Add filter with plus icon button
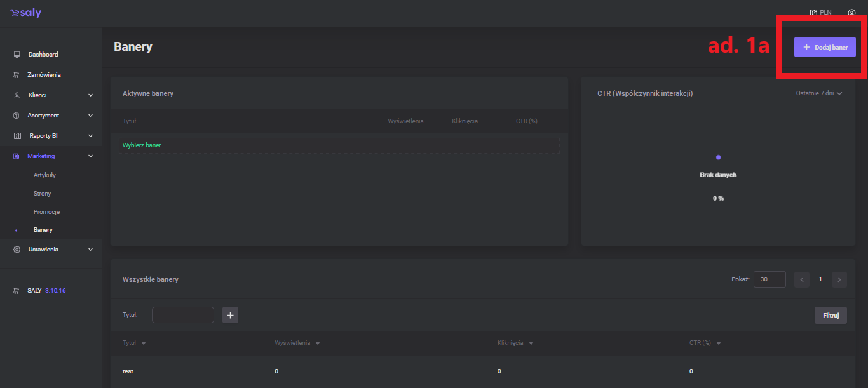 [230, 315]
